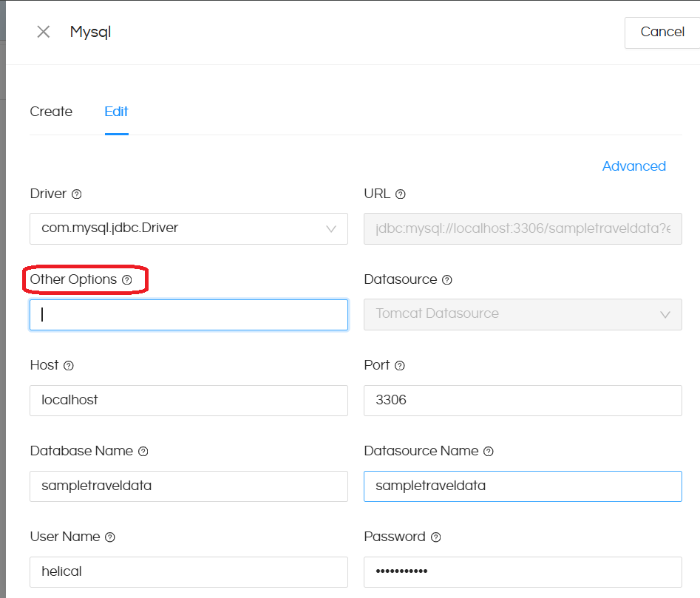This screenshot has height=598, width=700.
Task: Show help icon beside Port label
Action: (x=400, y=365)
